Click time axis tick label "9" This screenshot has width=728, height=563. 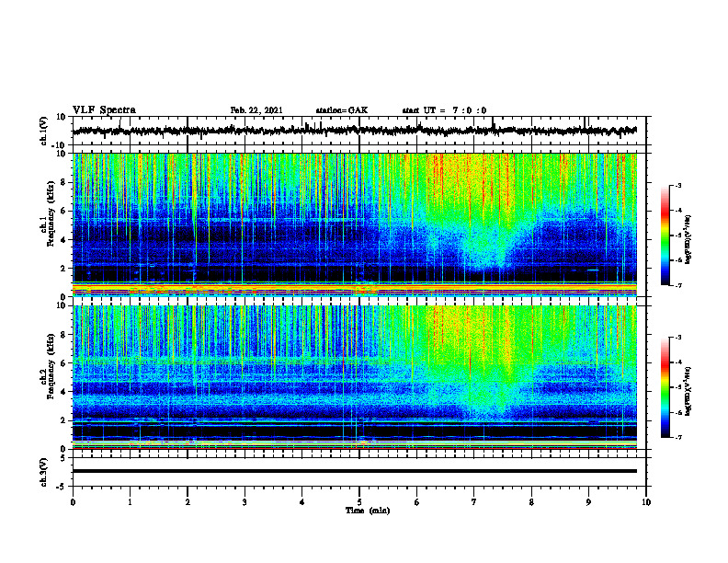(588, 502)
